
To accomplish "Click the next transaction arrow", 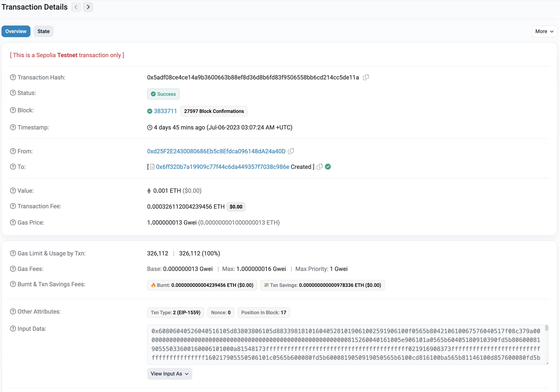I will (x=88, y=7).
